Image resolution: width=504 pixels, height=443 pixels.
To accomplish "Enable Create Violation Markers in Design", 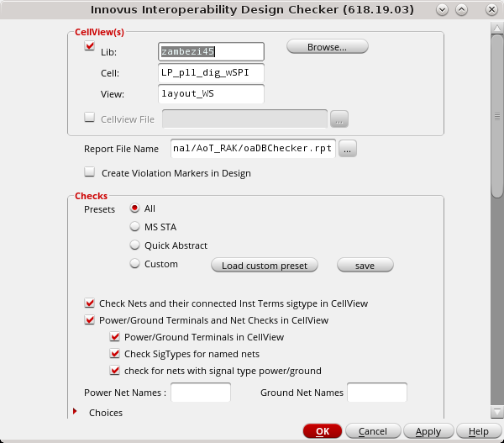I will pyautogui.click(x=89, y=171).
